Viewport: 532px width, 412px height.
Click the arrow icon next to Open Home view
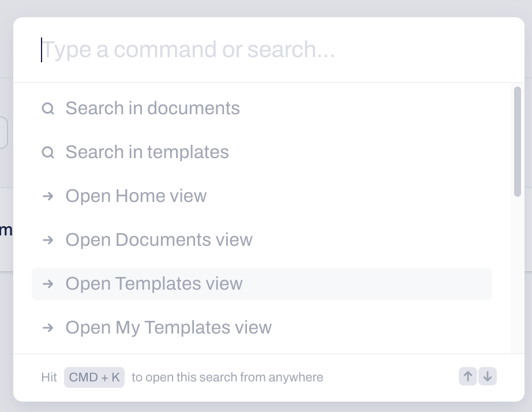click(48, 196)
